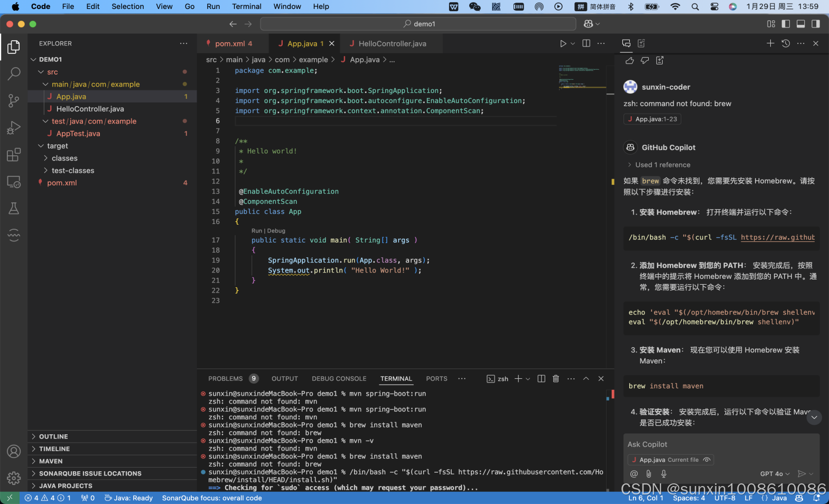Open macOS Spotlight search icon

695,6
